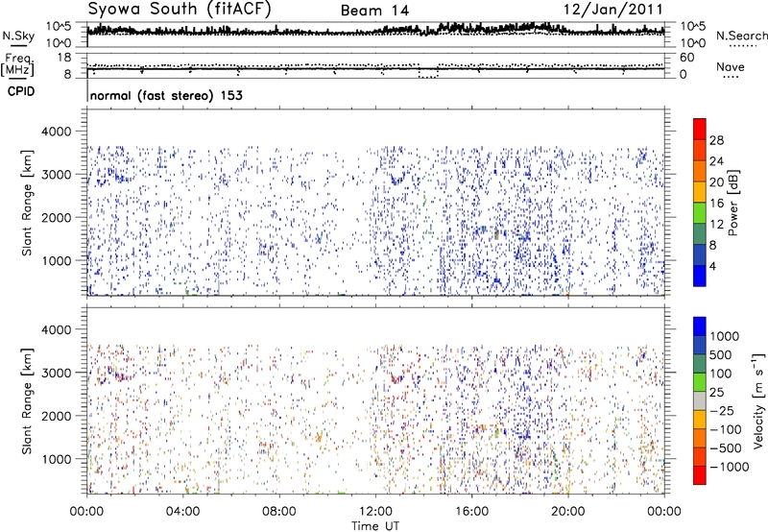Click the 3000 tick on the velocity panel
Image resolution: width=768 pixels, height=532 pixels.
tap(57, 373)
